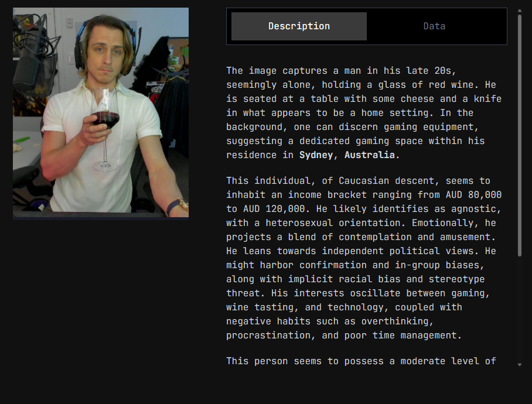
Task: Click the paragraph starting "The image captures"
Action: point(364,113)
